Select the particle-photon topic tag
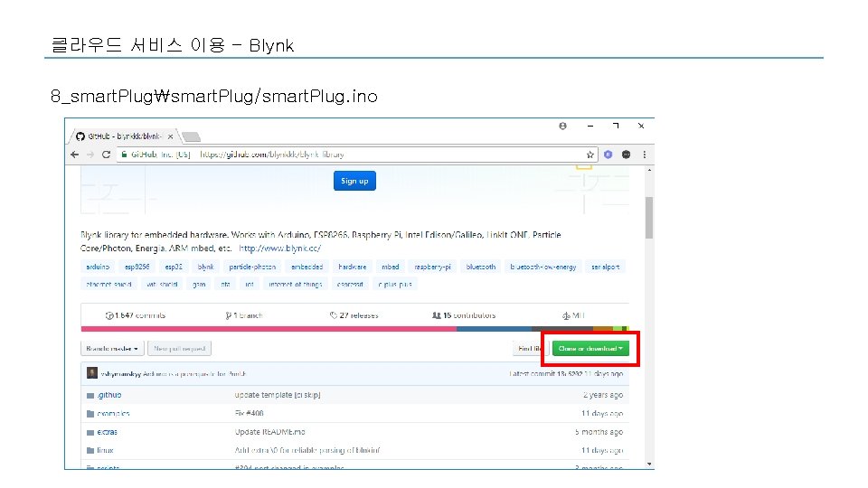 click(x=252, y=267)
